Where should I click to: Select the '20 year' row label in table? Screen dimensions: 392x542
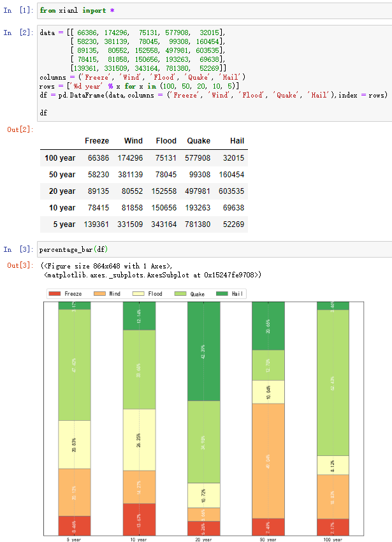(62, 191)
